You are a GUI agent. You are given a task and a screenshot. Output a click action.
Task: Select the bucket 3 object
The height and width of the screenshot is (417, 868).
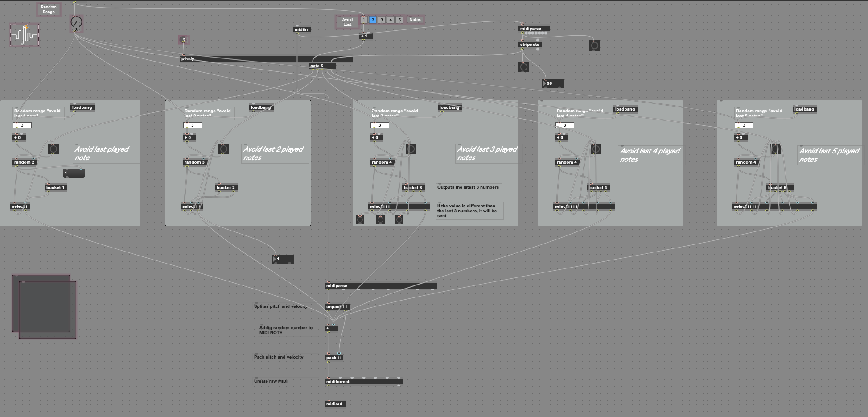tap(413, 188)
